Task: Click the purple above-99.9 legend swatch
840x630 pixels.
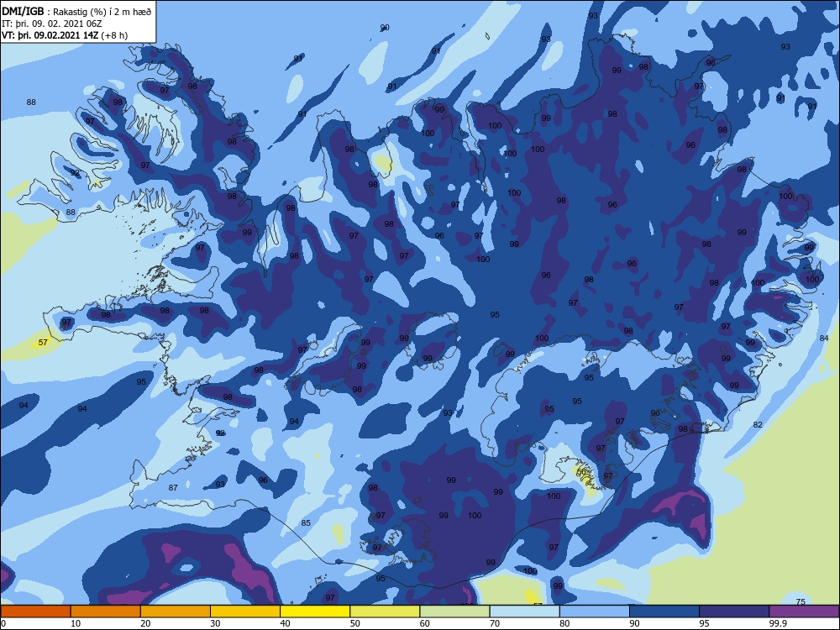Action: click(x=804, y=612)
